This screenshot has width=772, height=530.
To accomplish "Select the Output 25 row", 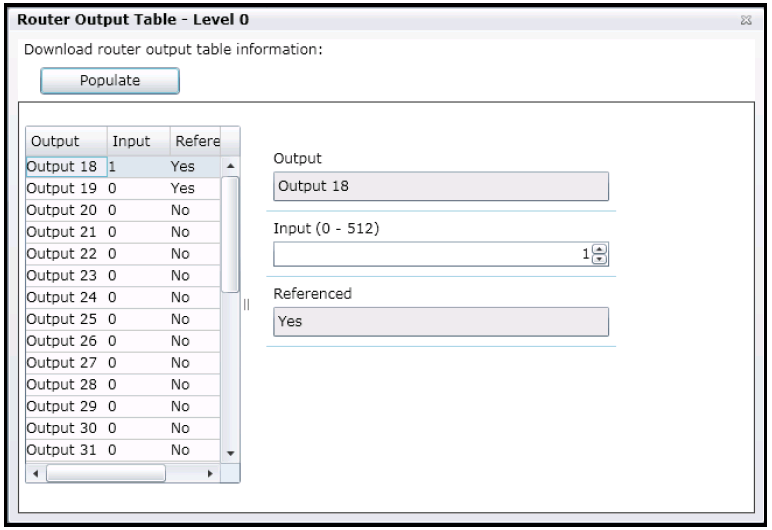I will click(x=123, y=319).
